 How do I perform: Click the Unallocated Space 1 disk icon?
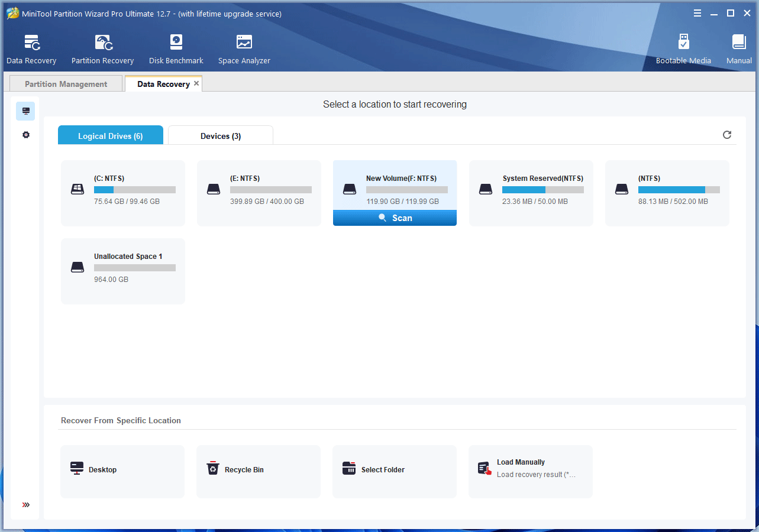coord(77,267)
